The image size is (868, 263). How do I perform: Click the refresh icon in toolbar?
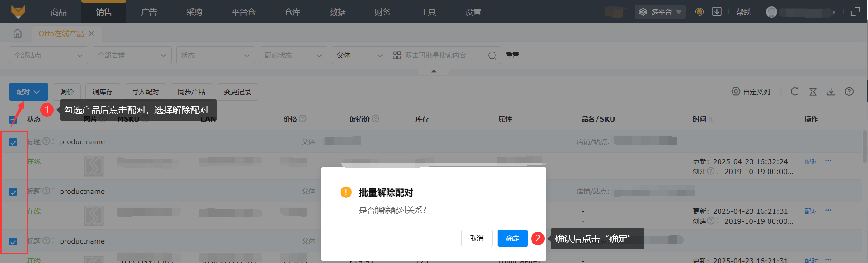pos(794,92)
